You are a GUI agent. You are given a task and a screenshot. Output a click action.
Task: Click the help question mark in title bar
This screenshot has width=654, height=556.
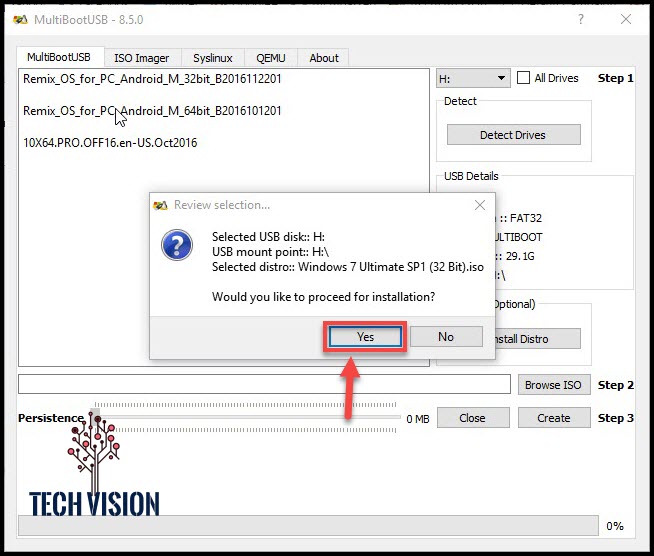click(581, 19)
